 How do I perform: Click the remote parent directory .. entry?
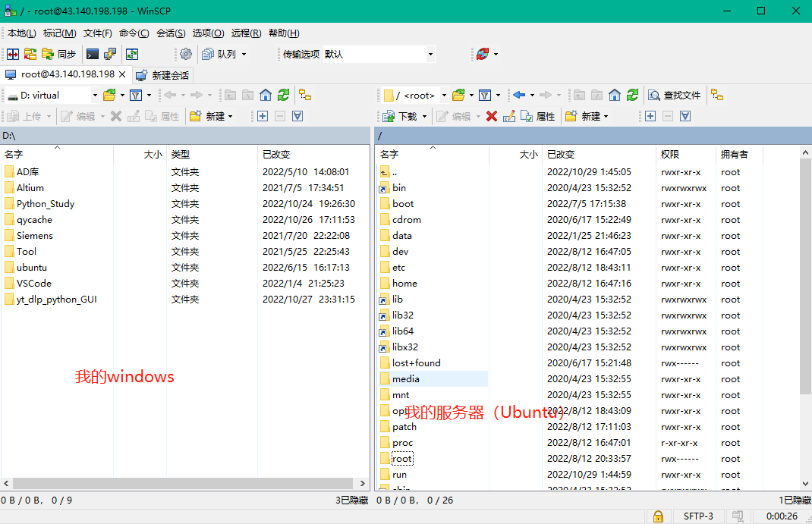click(389, 171)
